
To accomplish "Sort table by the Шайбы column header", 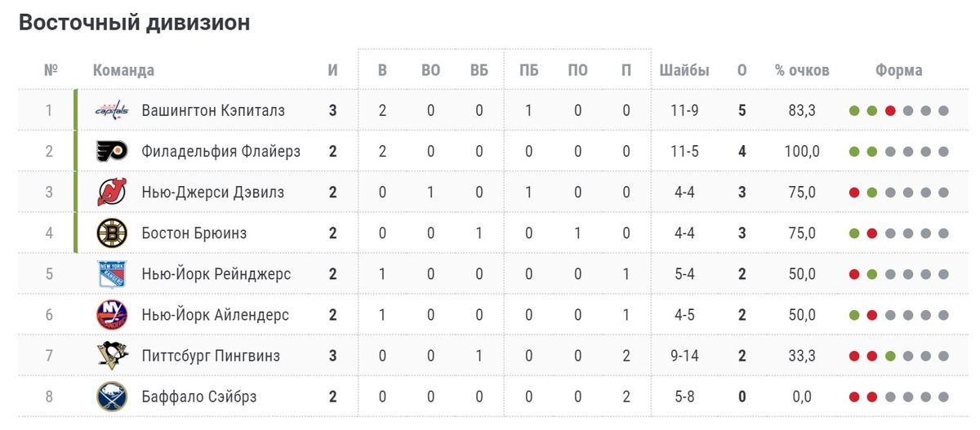I will coord(684,70).
